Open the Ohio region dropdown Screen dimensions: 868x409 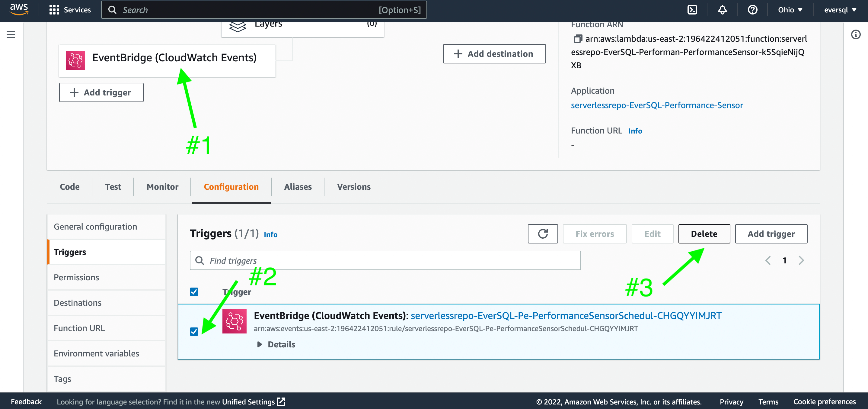point(790,10)
